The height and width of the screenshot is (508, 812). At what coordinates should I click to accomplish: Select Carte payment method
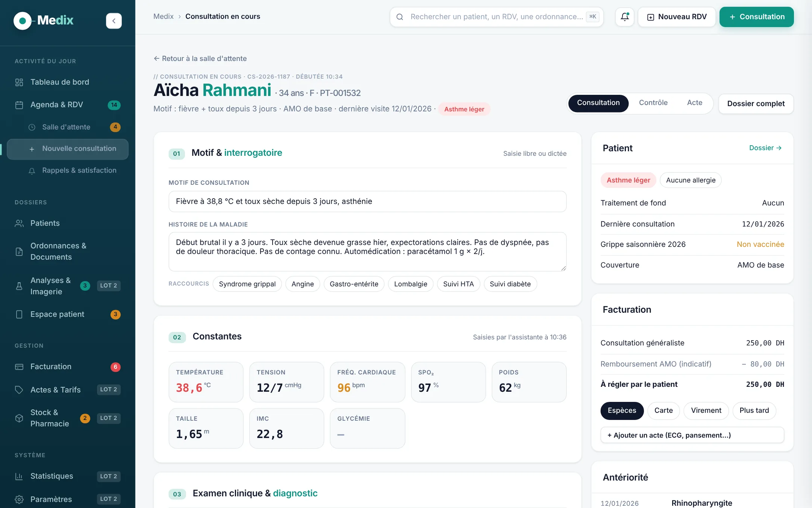(664, 411)
